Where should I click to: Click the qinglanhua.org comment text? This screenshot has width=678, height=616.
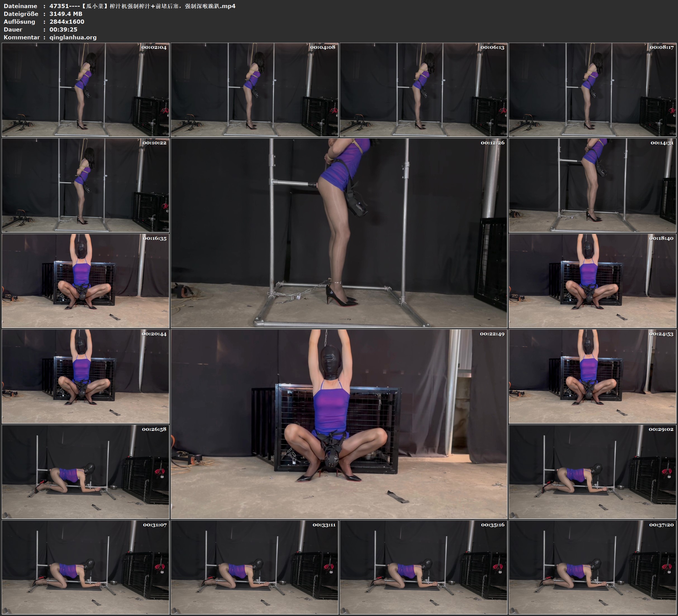[73, 37]
